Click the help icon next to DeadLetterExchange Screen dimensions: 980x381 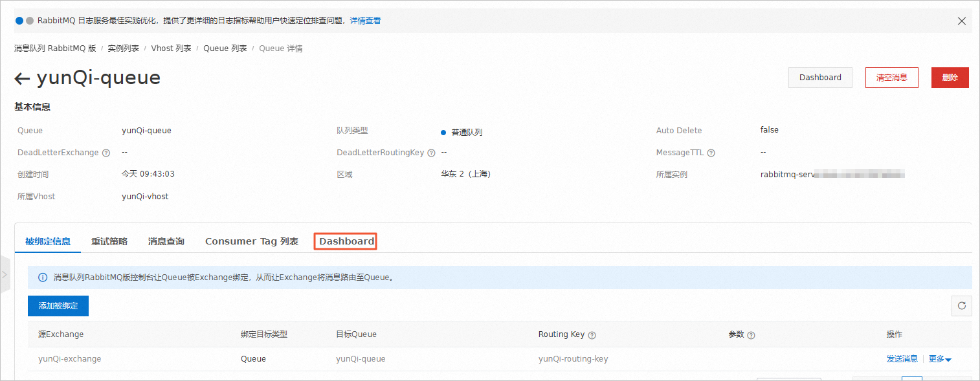[106, 153]
